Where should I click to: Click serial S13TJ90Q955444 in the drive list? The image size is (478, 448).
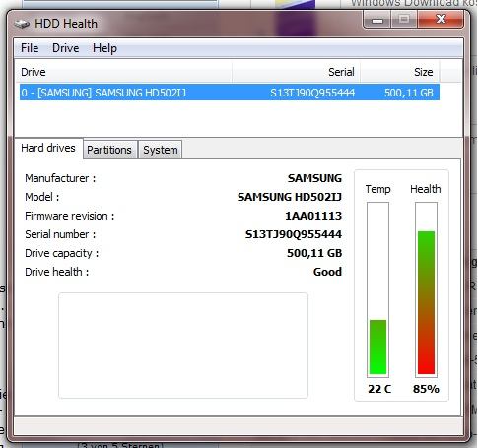tap(312, 93)
